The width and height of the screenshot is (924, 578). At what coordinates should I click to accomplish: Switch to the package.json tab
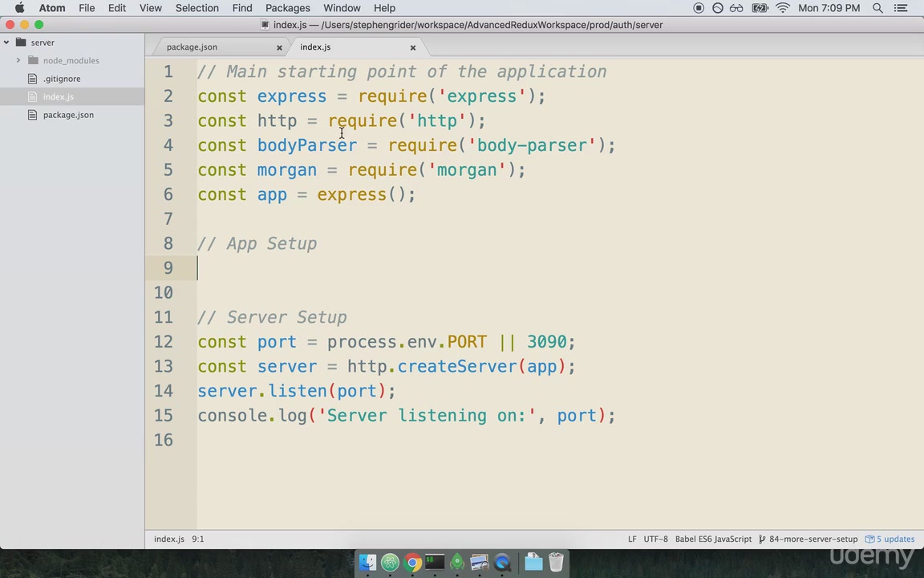click(192, 47)
